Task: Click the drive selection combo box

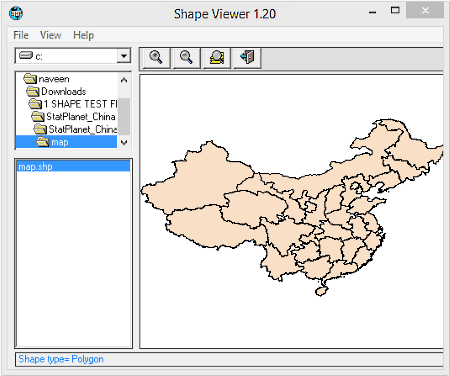Action: tap(73, 56)
